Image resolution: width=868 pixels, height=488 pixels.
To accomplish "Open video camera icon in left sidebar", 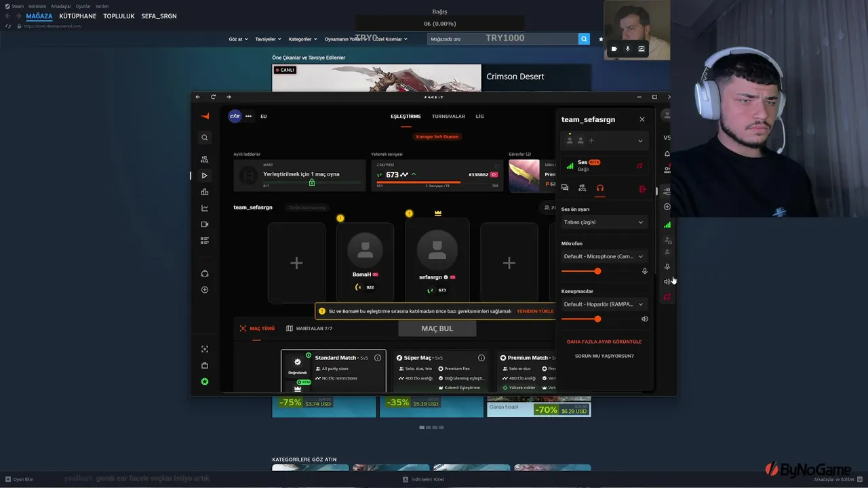I will click(x=205, y=224).
